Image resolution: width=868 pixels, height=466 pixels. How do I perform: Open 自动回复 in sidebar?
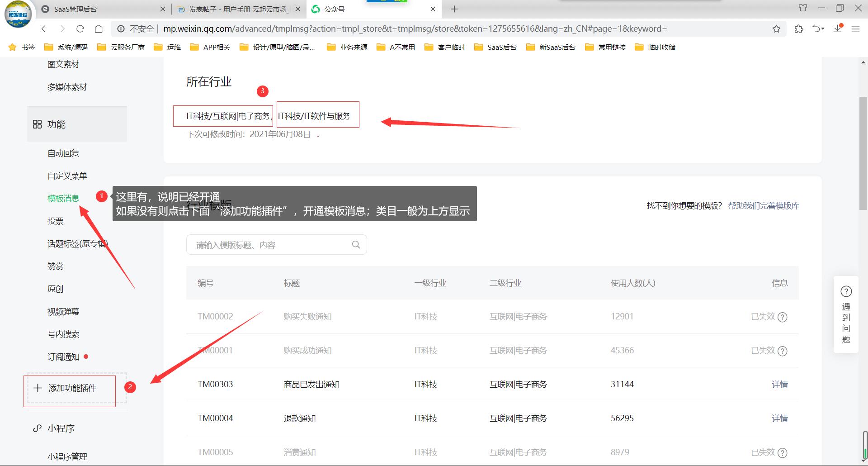pyautogui.click(x=63, y=153)
